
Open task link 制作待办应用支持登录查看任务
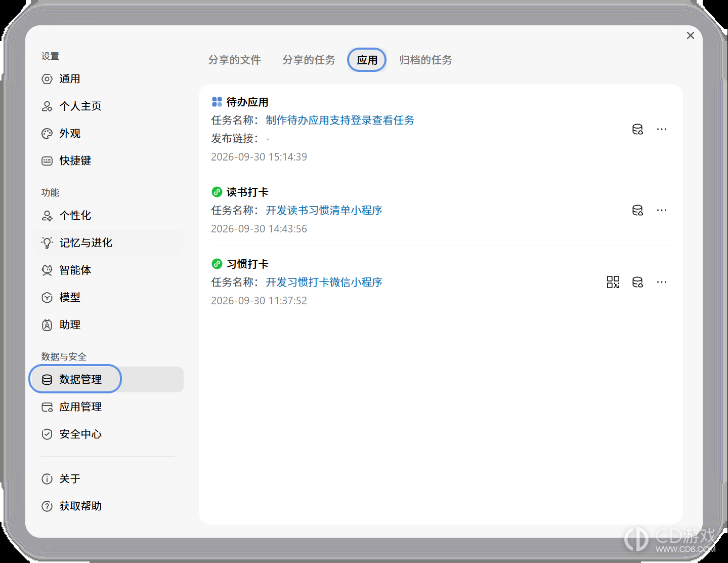point(340,120)
